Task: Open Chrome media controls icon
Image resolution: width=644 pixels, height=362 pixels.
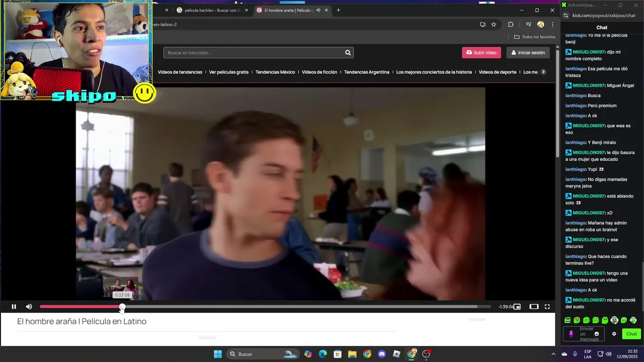Action: point(528,24)
